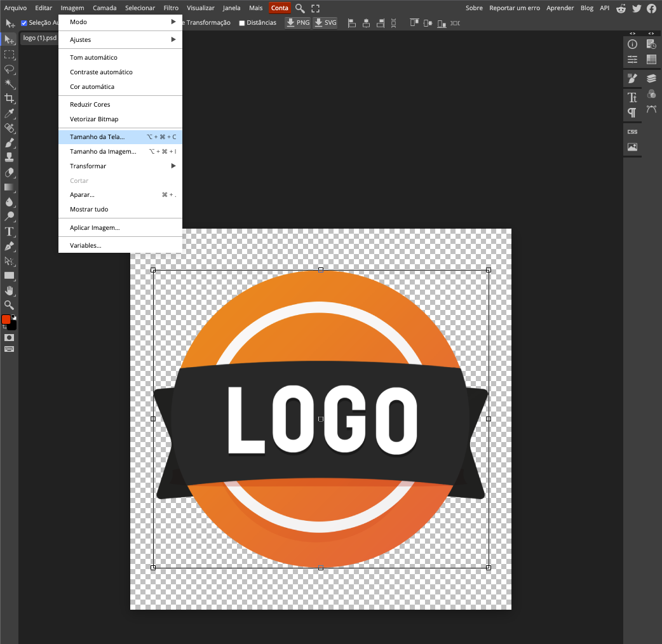Open the CSS panel
662x644 pixels.
tap(632, 131)
